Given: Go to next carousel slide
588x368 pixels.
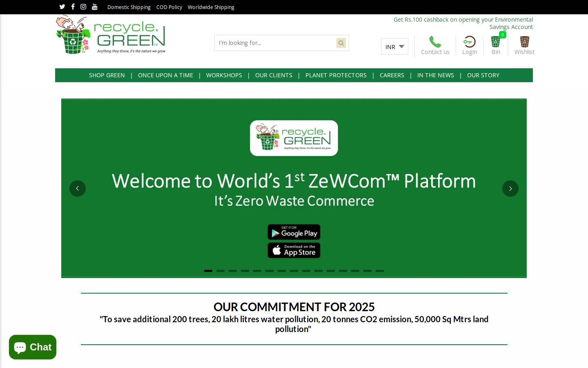Looking at the screenshot, I should click(510, 188).
